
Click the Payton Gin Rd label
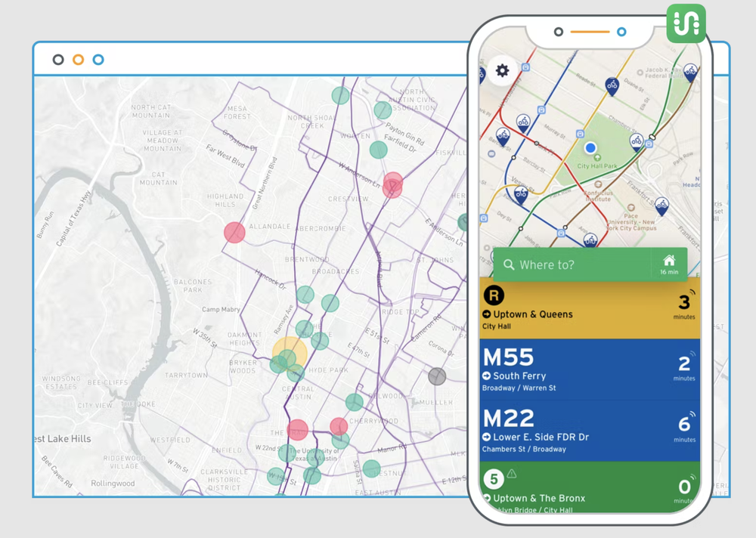(x=405, y=134)
